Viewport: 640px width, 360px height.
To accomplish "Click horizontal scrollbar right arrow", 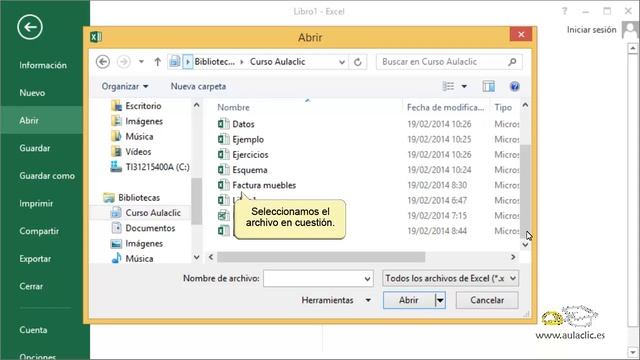I will 513,257.
